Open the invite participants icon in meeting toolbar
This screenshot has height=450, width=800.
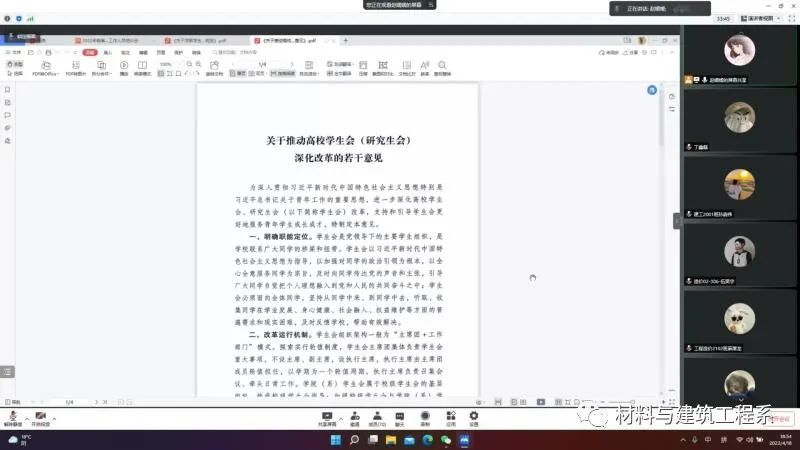click(x=355, y=417)
